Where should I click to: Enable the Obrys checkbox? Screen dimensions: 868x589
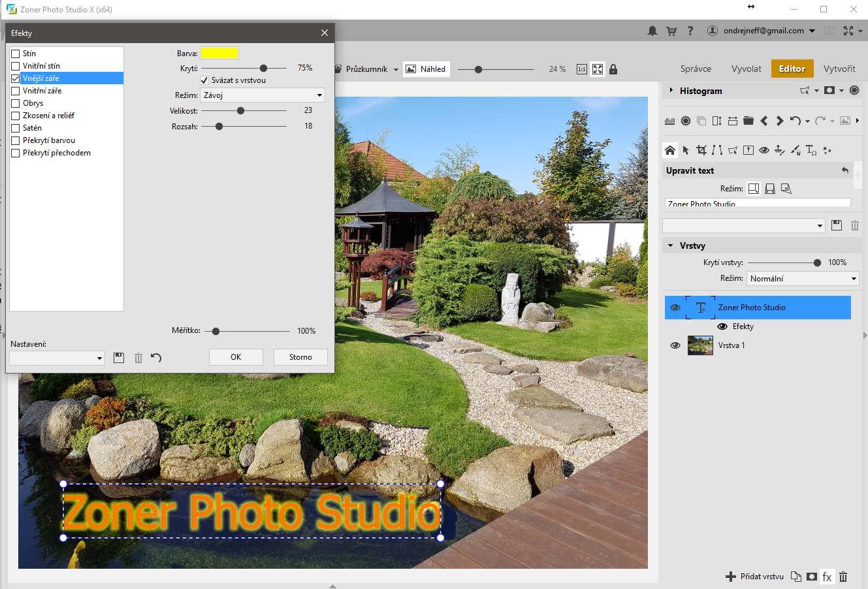[15, 103]
